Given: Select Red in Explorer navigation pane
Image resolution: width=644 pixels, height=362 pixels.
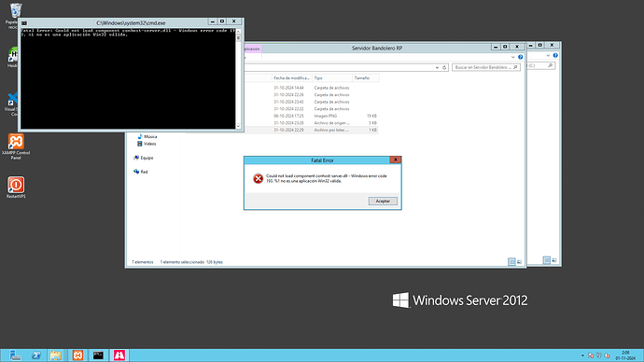Looking at the screenshot, I should tap(140, 172).
